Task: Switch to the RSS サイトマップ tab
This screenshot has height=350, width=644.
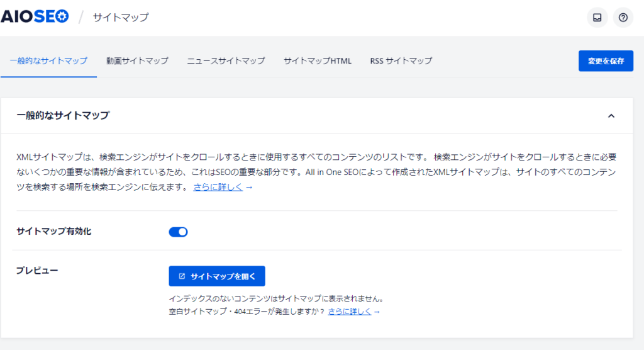Action: click(x=401, y=61)
